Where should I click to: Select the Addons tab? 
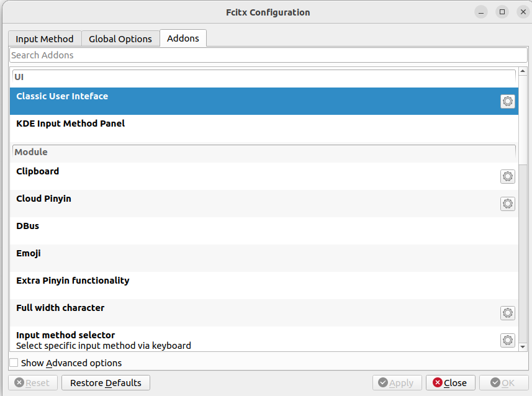pyautogui.click(x=183, y=38)
